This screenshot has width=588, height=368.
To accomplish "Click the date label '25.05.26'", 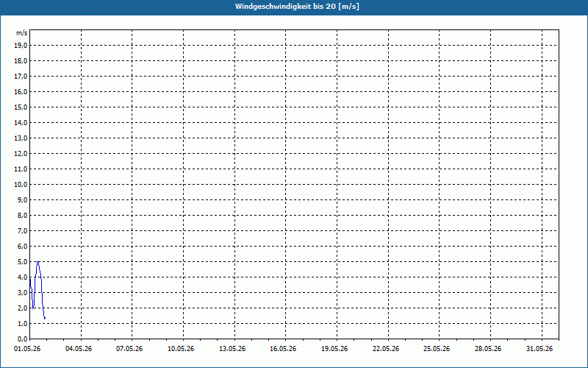I will click(x=437, y=349).
